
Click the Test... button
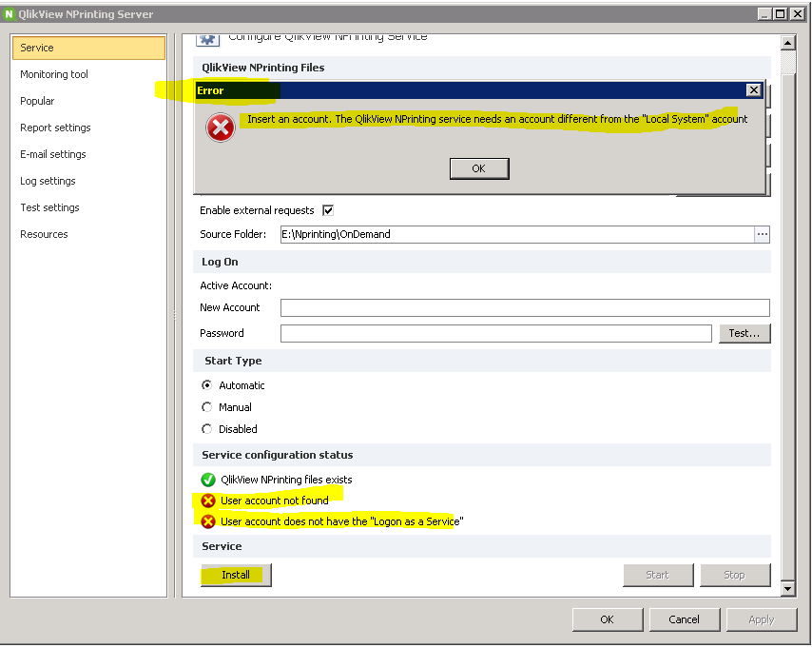[x=744, y=333]
